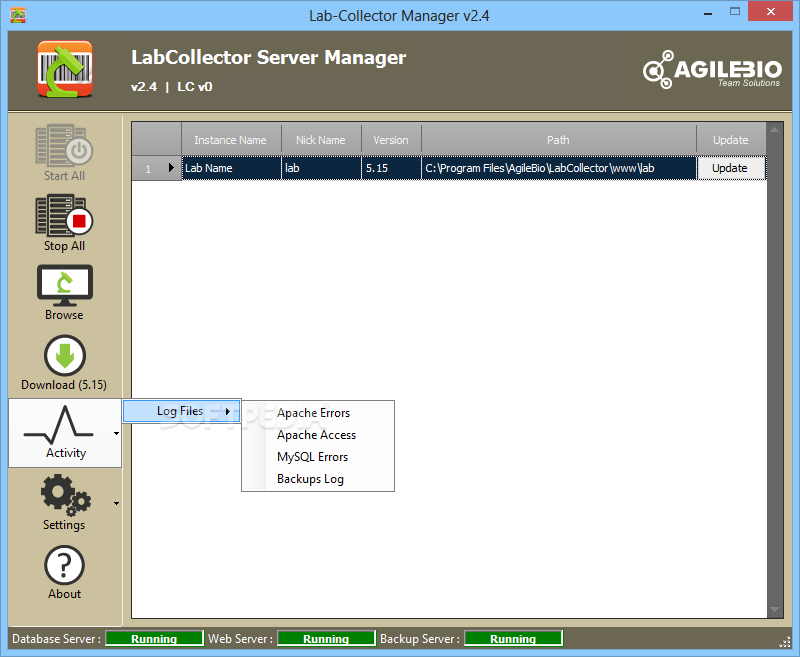The image size is (800, 657).
Task: Minimize the Lab-Collector Manager window
Action: [x=708, y=13]
